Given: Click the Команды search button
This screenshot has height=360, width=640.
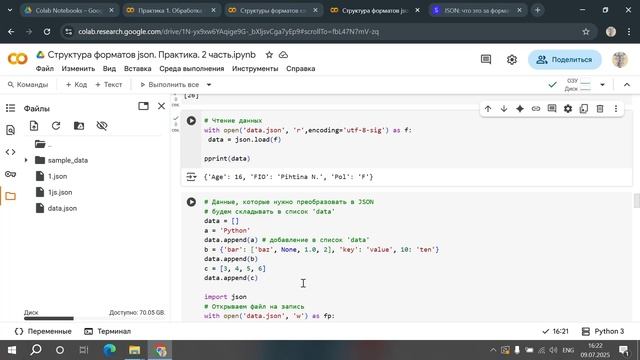Looking at the screenshot, I should tap(28, 84).
